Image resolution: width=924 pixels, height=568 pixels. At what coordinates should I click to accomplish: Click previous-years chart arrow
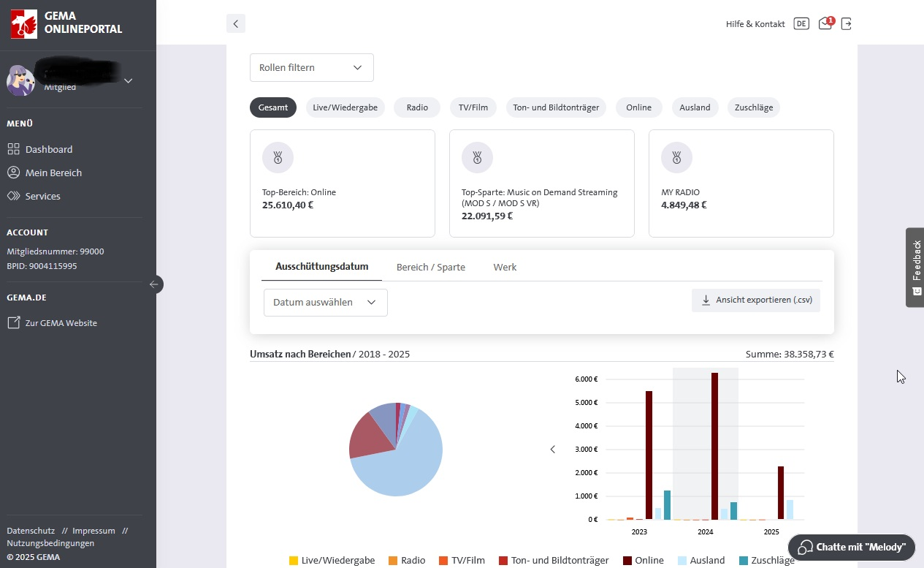(x=553, y=449)
